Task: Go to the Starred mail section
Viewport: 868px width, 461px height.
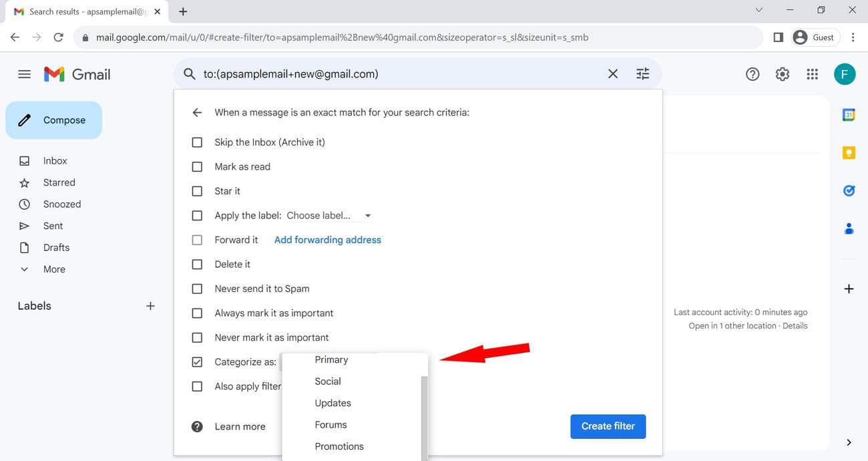Action: [x=59, y=182]
